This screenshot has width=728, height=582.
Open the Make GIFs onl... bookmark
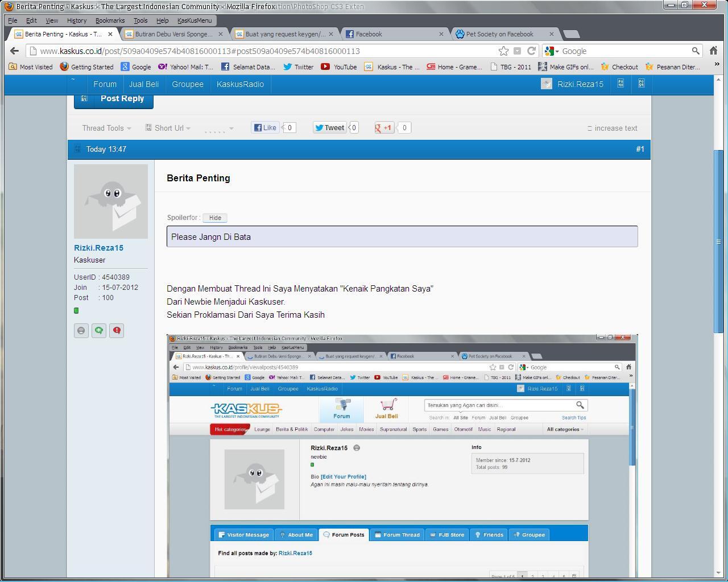tap(566, 66)
